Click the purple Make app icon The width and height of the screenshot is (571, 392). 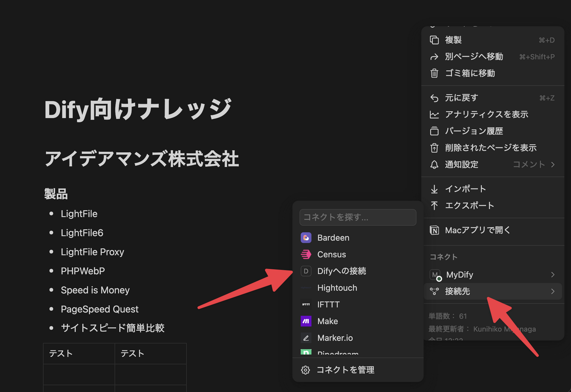pos(306,321)
